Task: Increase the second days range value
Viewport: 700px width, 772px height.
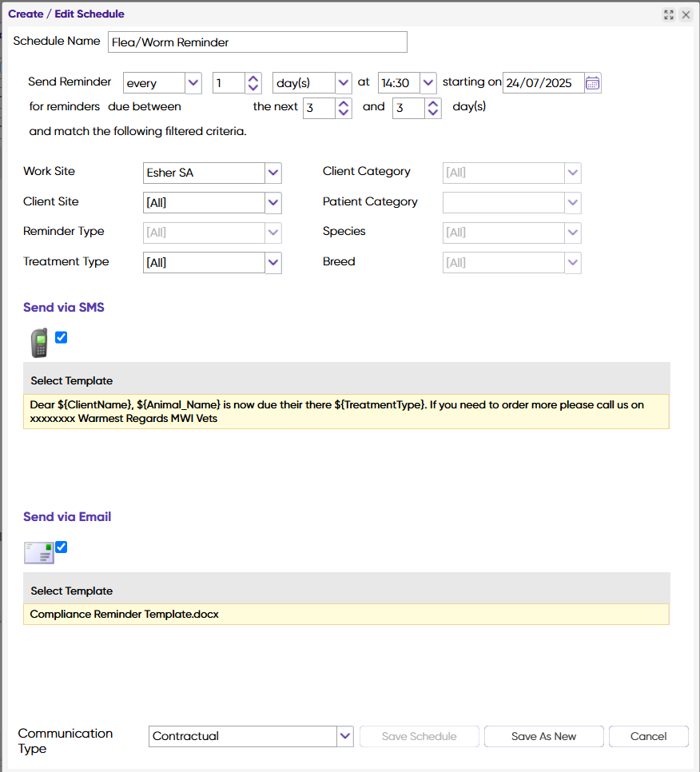Action: click(432, 103)
